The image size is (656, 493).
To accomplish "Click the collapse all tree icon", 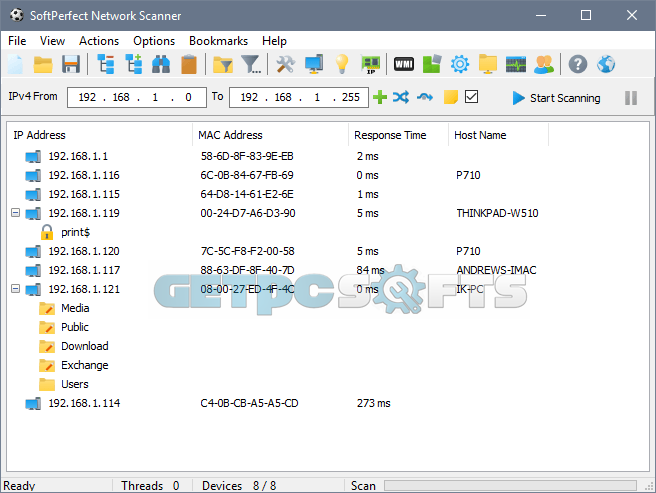I will coord(106,64).
